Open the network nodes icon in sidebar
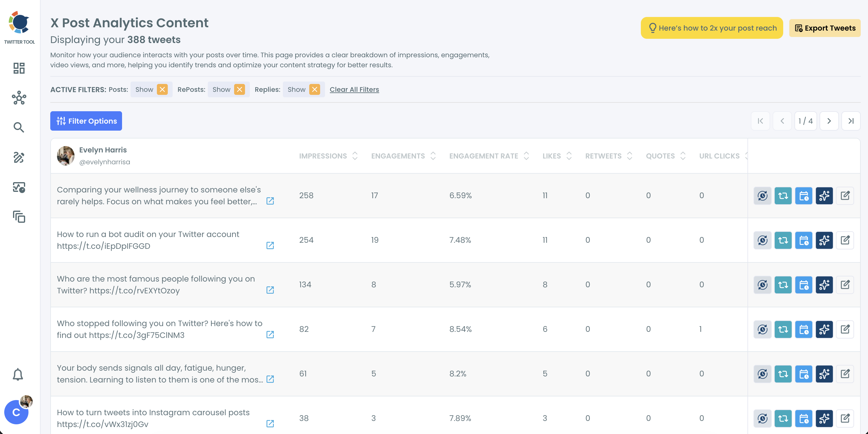Screen dimensions: 868x434 pos(19,98)
